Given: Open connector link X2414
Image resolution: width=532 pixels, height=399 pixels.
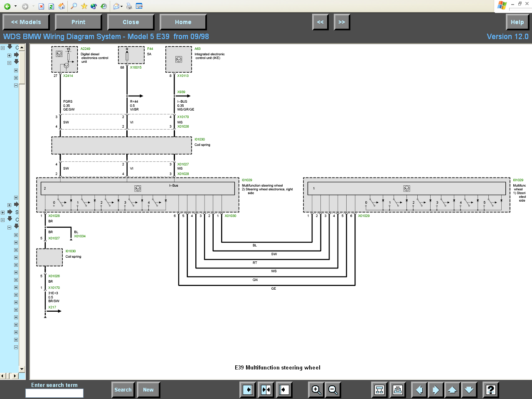Looking at the screenshot, I should pos(68,76).
